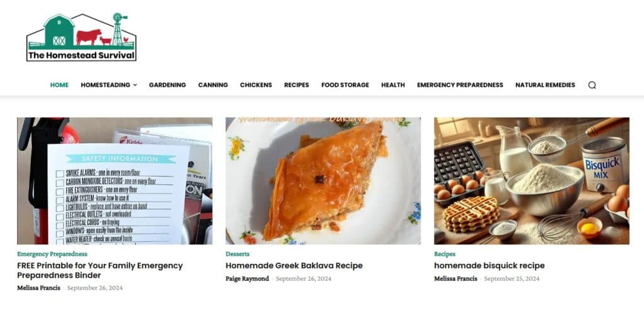Select the Canning menu item
Viewport: 644px width, 318px height.
[x=213, y=85]
